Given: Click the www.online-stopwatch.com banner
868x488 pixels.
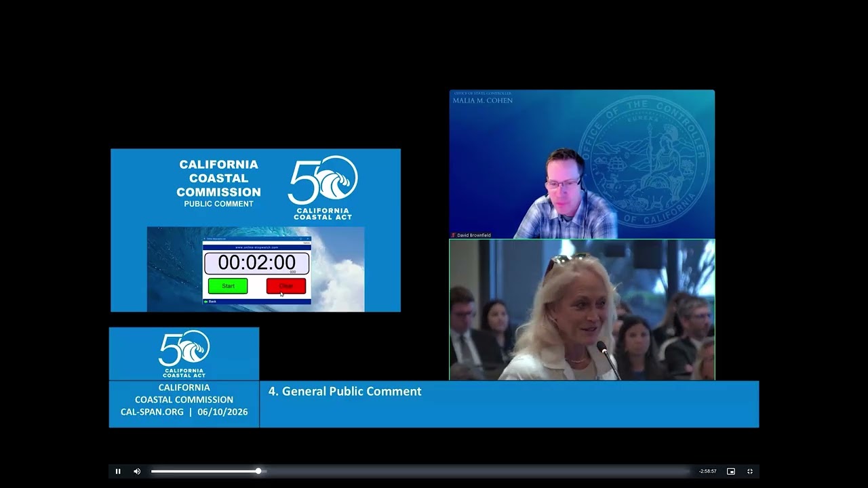Looking at the screenshot, I should pyautogui.click(x=257, y=247).
